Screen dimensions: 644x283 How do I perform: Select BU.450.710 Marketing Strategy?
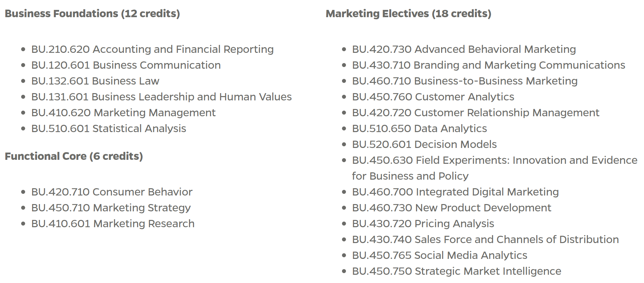tap(111, 208)
